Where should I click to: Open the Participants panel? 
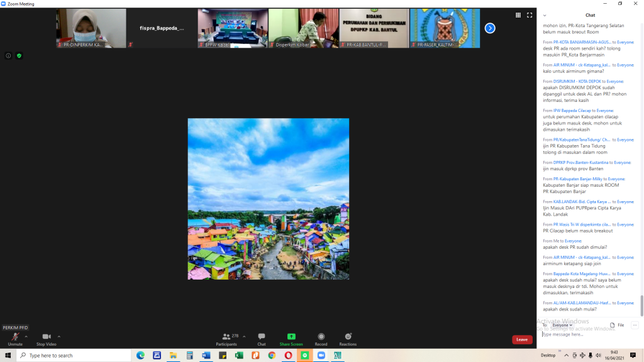(226, 337)
